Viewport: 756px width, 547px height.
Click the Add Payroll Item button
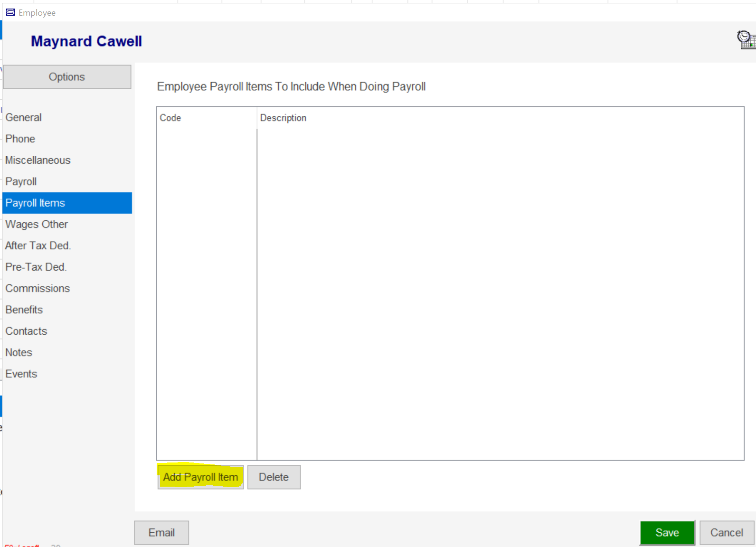pos(200,477)
